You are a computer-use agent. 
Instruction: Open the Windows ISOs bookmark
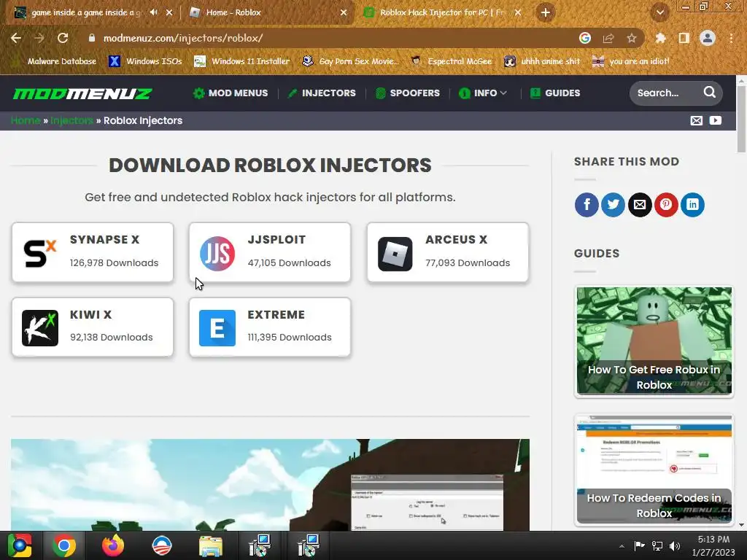pos(145,61)
